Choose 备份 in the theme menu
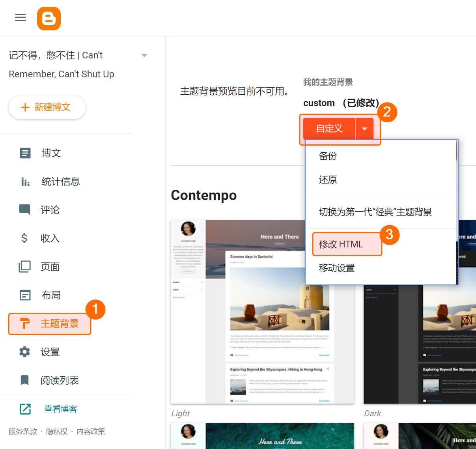Image resolution: width=476 pixels, height=449 pixels. click(328, 156)
